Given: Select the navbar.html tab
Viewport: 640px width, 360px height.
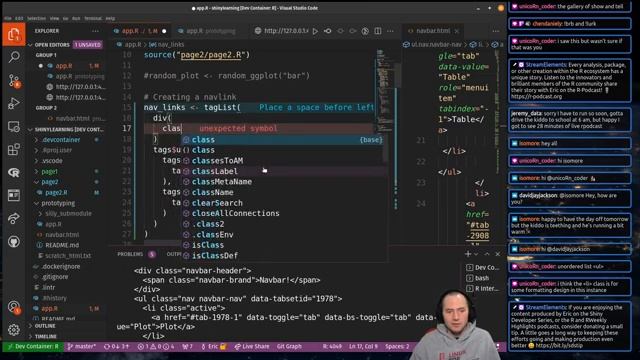Looking at the screenshot, I should pyautogui.click(x=433, y=31).
